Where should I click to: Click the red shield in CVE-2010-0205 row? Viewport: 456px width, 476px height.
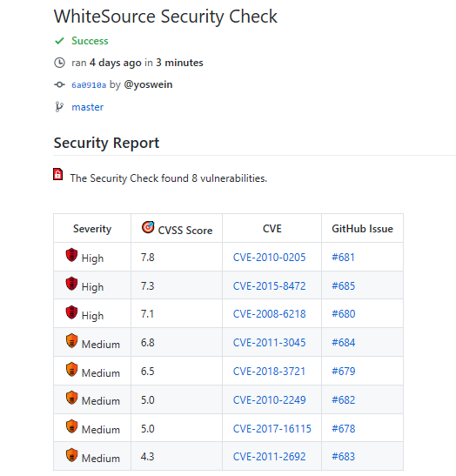point(71,255)
